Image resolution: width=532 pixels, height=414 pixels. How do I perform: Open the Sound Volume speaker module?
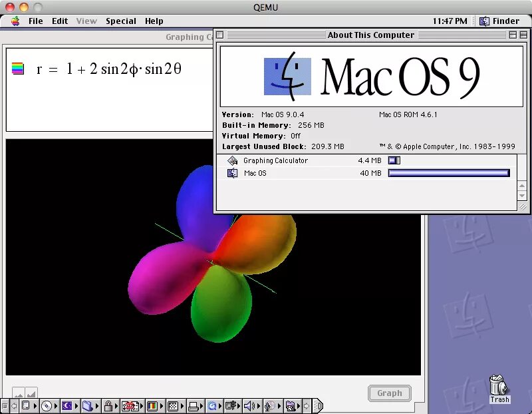pos(252,406)
